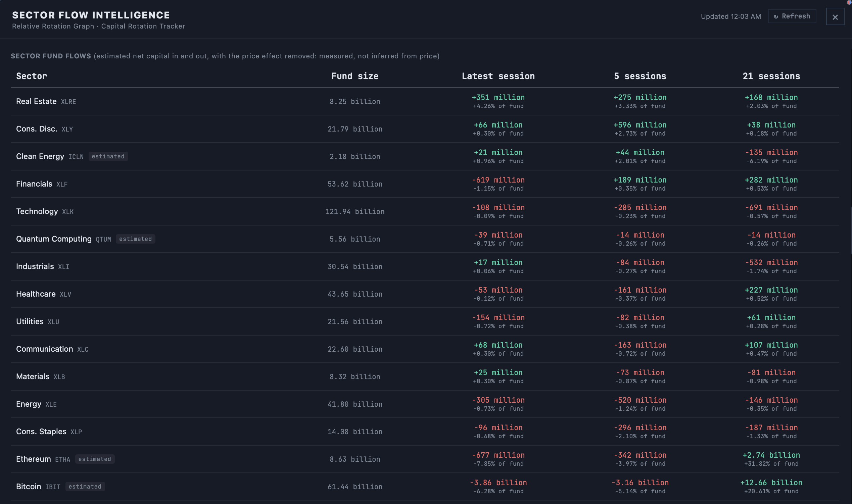
Task: Click the estimated badge beside Ethereum
Action: pos(95,459)
